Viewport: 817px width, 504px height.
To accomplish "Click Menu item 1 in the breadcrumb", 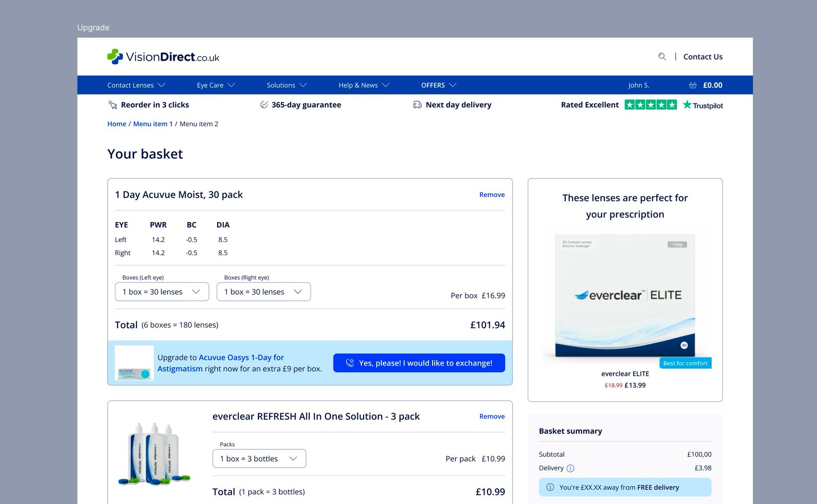I will tap(153, 124).
